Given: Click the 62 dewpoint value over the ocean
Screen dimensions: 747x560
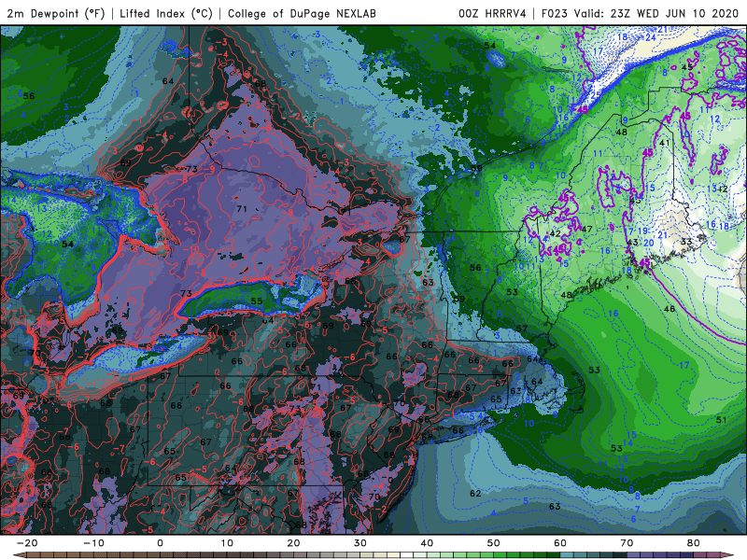Looking at the screenshot, I should pyautogui.click(x=475, y=494).
